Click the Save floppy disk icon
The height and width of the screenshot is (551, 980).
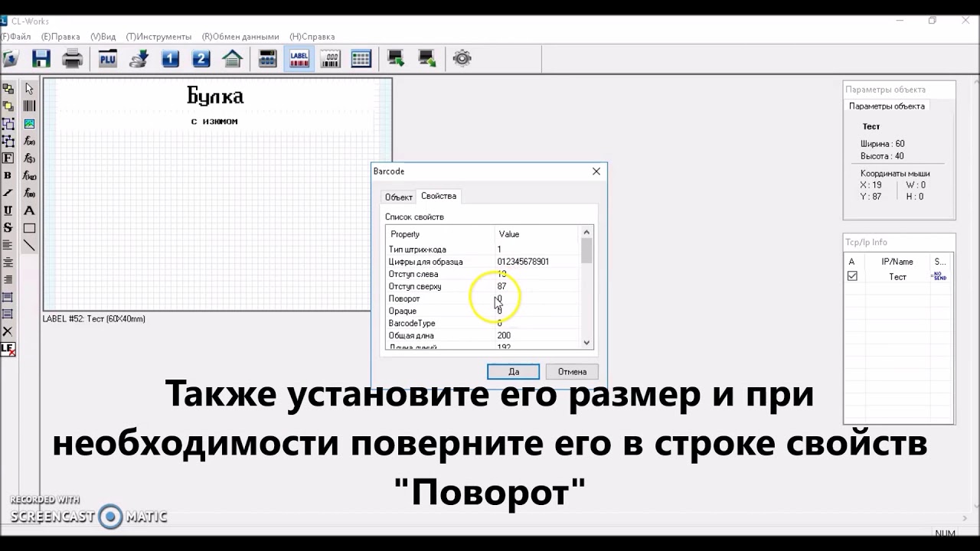point(41,58)
